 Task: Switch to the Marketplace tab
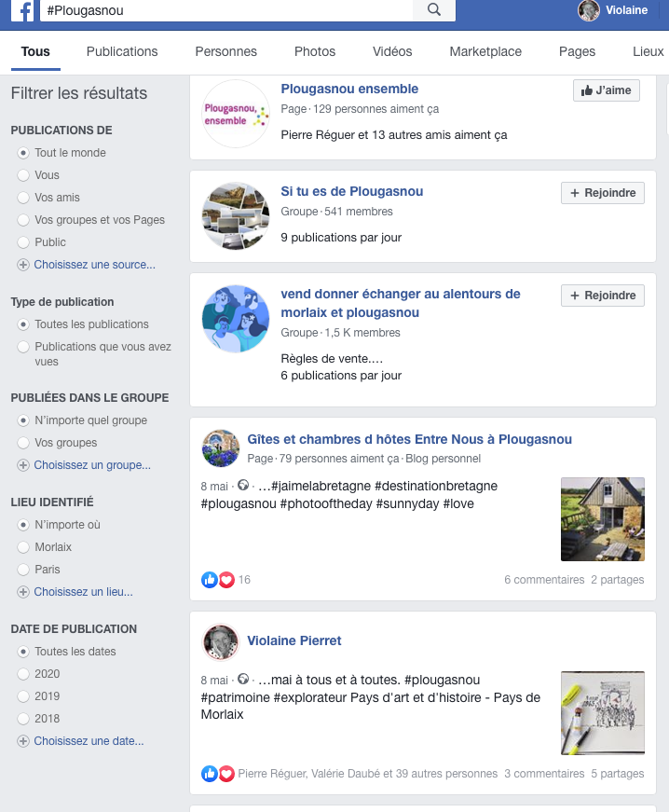[485, 51]
